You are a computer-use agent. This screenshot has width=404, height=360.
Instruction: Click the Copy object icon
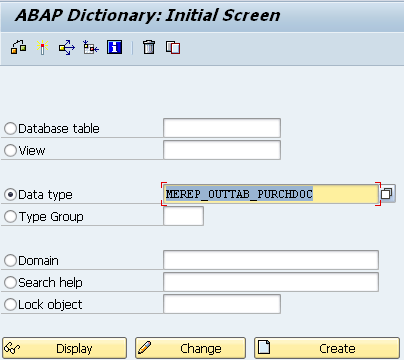pos(173,47)
